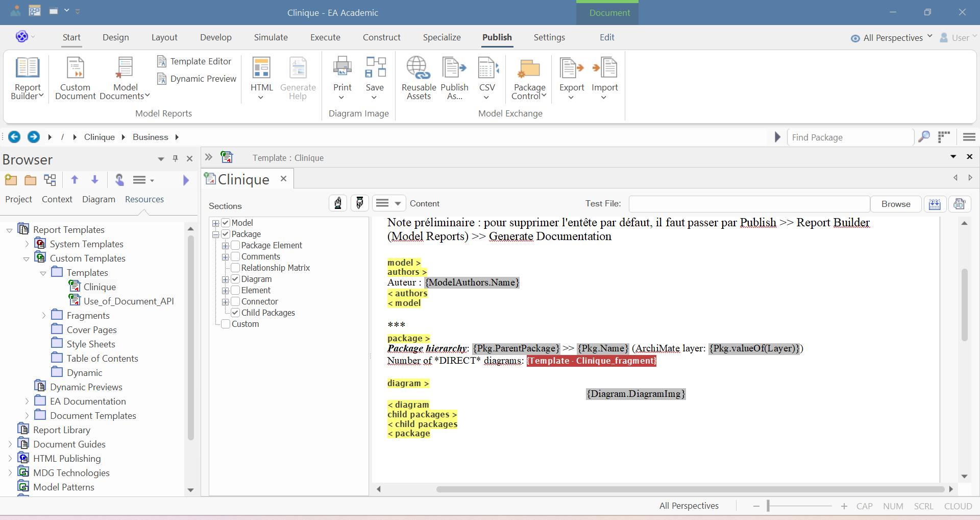Expand the Document Guides node
The height and width of the screenshot is (520, 980).
pyautogui.click(x=10, y=444)
